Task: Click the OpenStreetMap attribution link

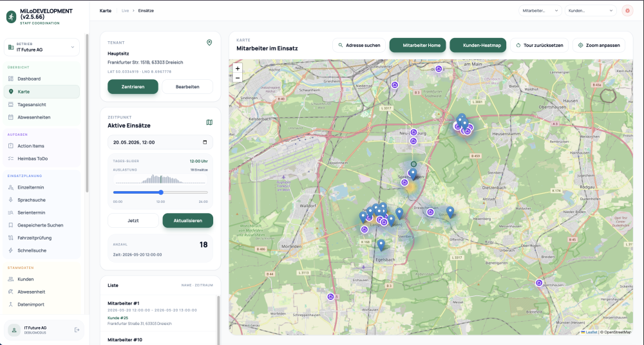Action: click(x=618, y=332)
